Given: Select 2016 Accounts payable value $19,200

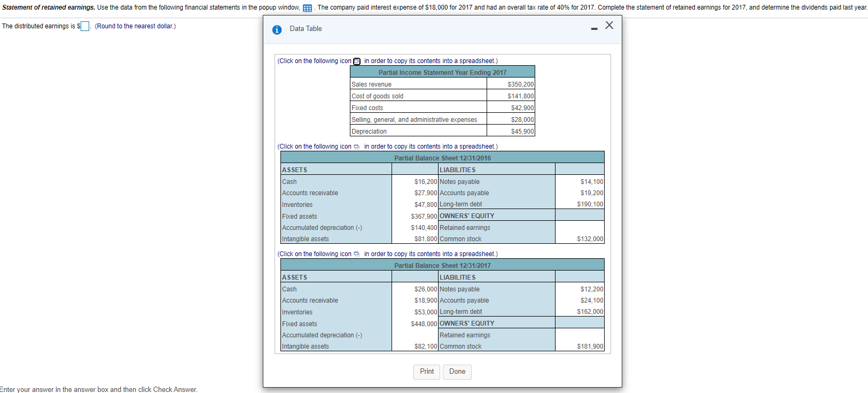Looking at the screenshot, I should point(592,193).
